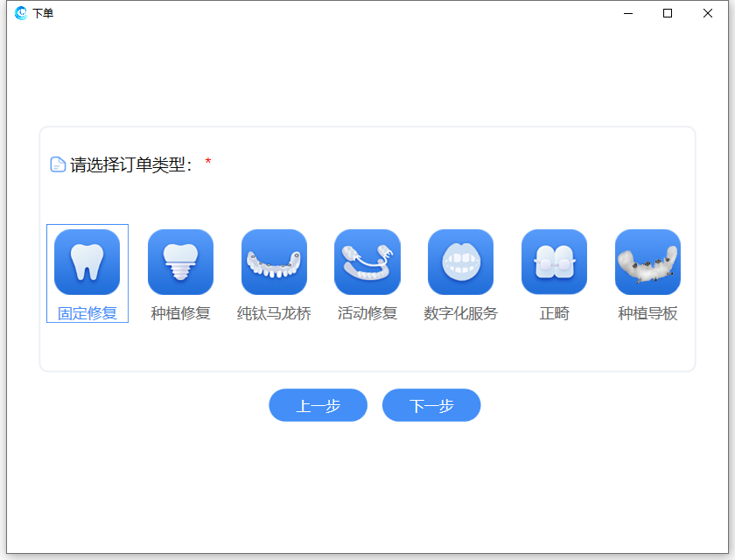735x560 pixels.
Task: Click the 数字化服务 text label
Action: pyautogui.click(x=460, y=313)
